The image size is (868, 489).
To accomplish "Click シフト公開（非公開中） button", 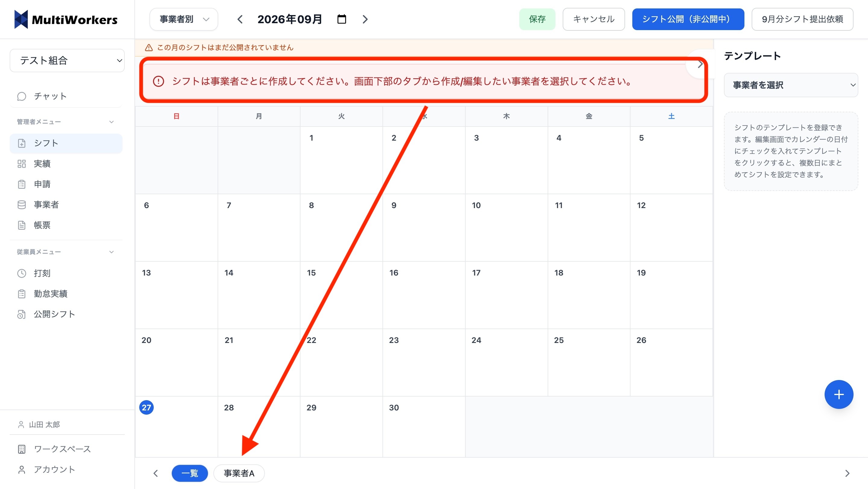I will click(688, 19).
